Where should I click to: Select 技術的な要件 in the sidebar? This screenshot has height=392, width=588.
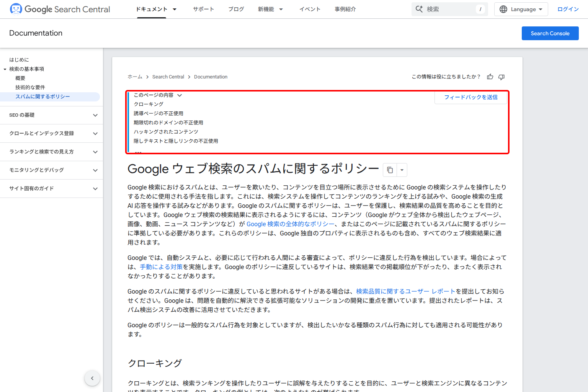coord(30,87)
